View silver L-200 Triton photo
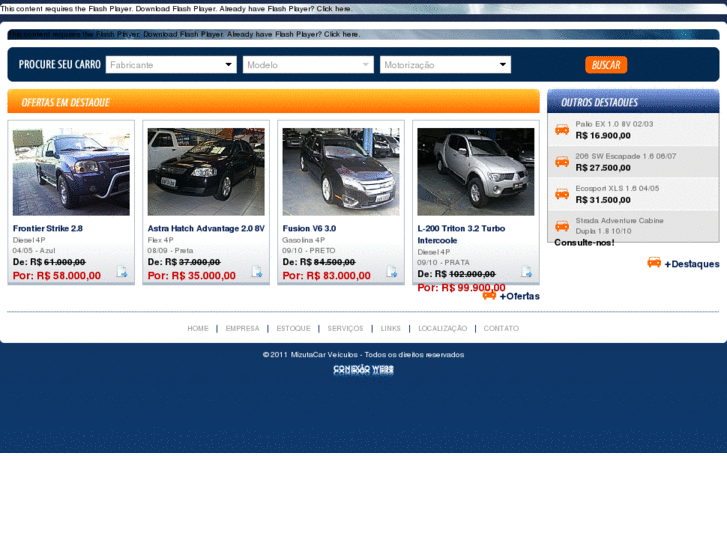The image size is (727, 545). [476, 172]
